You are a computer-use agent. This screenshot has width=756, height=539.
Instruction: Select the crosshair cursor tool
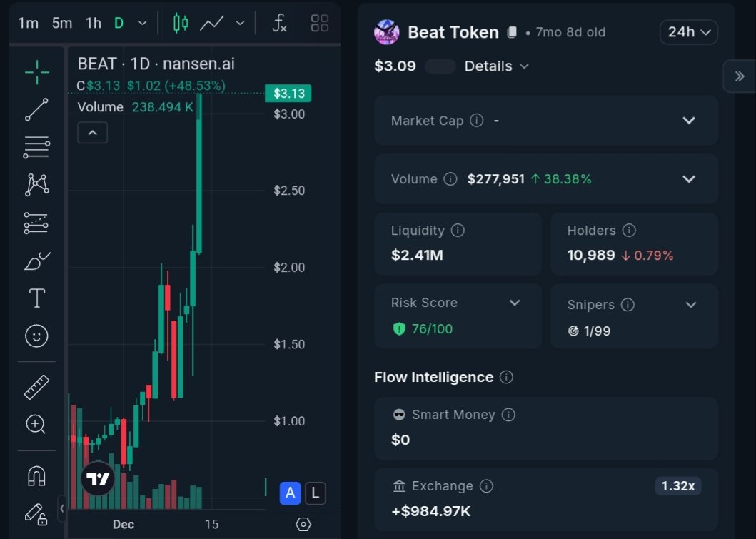pyautogui.click(x=36, y=72)
